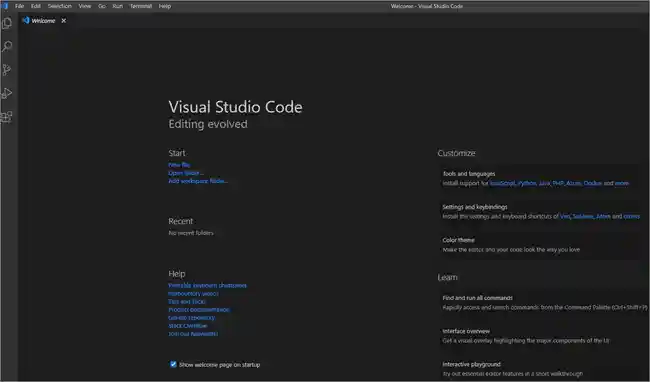650x382 pixels.
Task: Click the New file link
Action: pyautogui.click(x=179, y=165)
